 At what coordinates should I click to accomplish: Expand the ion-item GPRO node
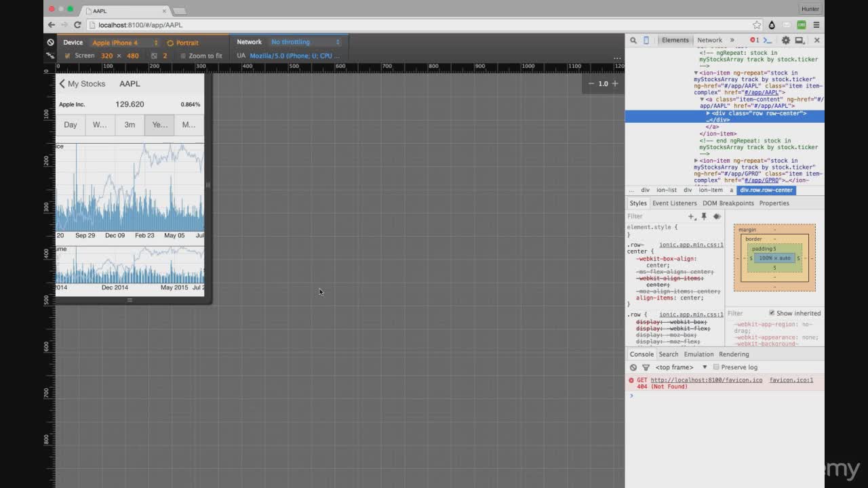pyautogui.click(x=696, y=161)
